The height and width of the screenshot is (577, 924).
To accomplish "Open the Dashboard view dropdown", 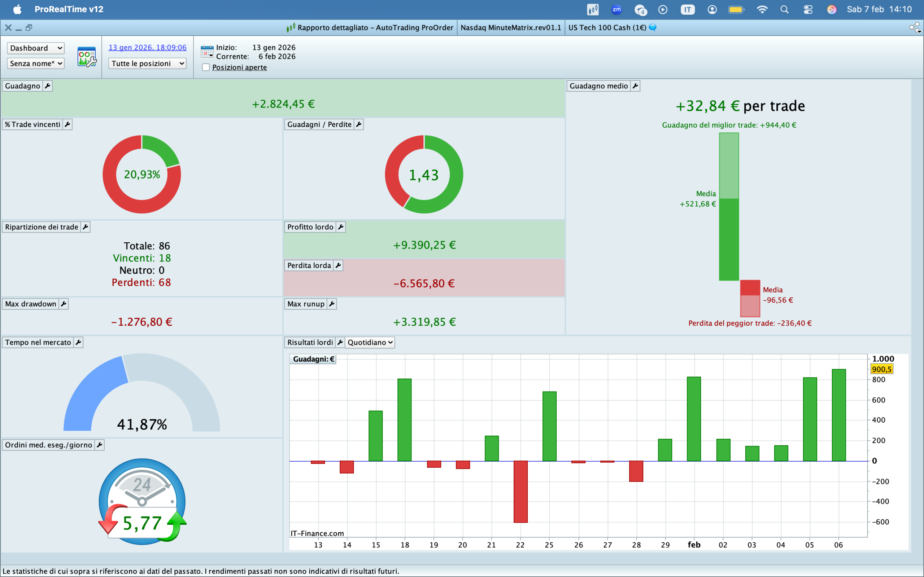I will coord(35,48).
